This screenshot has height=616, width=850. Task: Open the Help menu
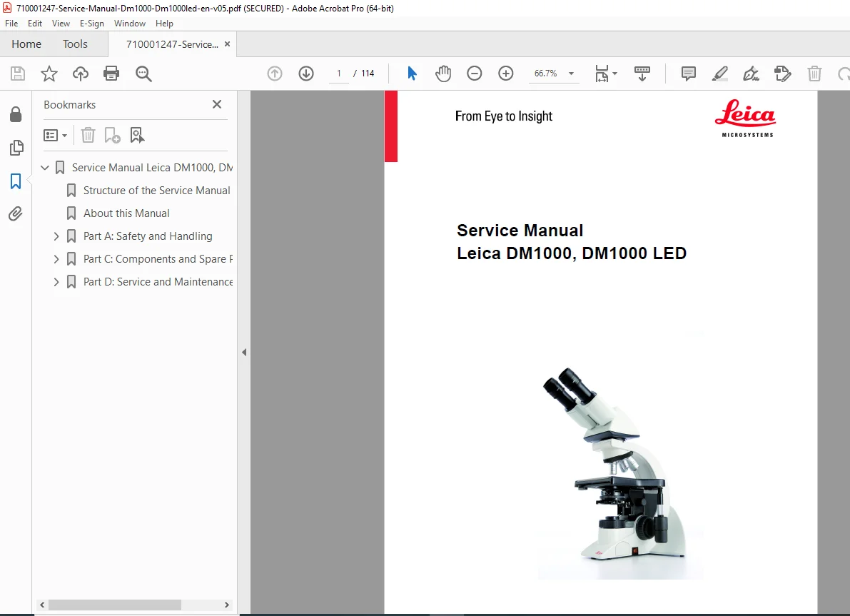click(x=164, y=24)
